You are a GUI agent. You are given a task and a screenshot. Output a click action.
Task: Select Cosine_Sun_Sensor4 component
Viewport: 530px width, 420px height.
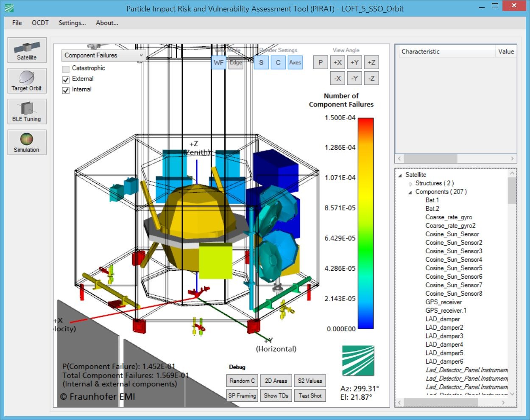454,260
